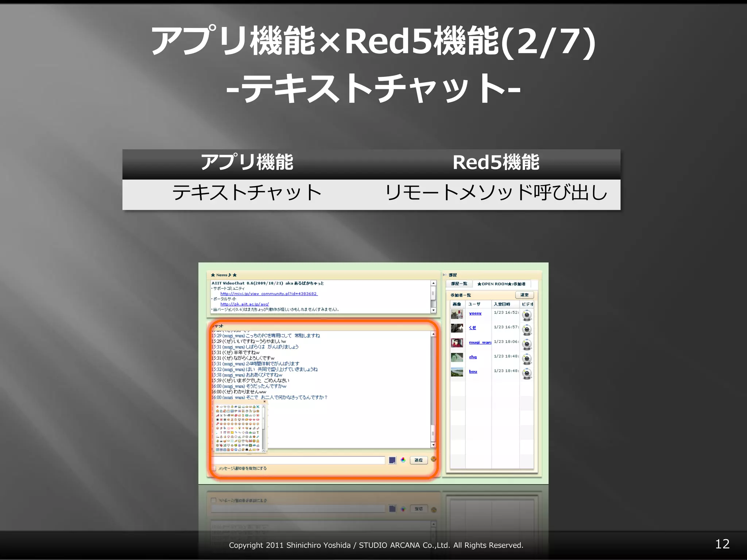Image resolution: width=747 pixels, height=560 pixels.
Task: Click the News panel scroll up arrow
Action: coord(433,283)
